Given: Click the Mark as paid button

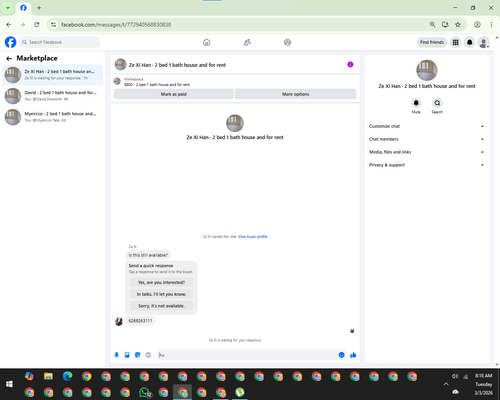Looking at the screenshot, I should (173, 94).
